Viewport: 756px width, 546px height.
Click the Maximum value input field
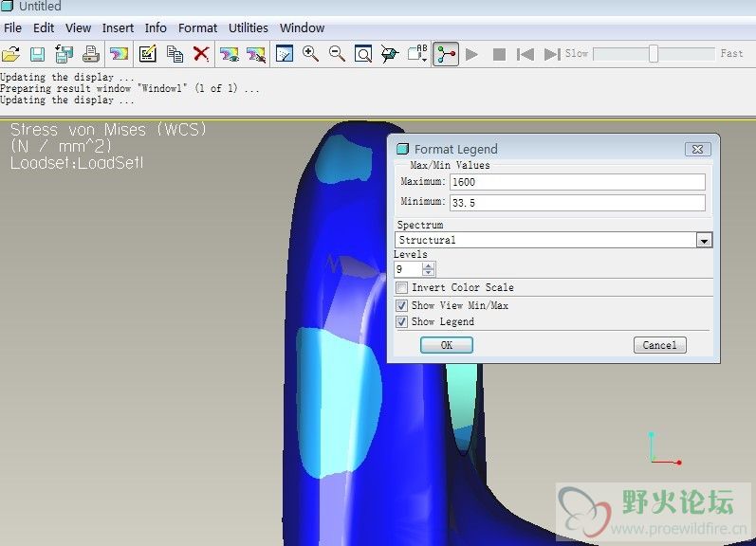[x=577, y=182]
